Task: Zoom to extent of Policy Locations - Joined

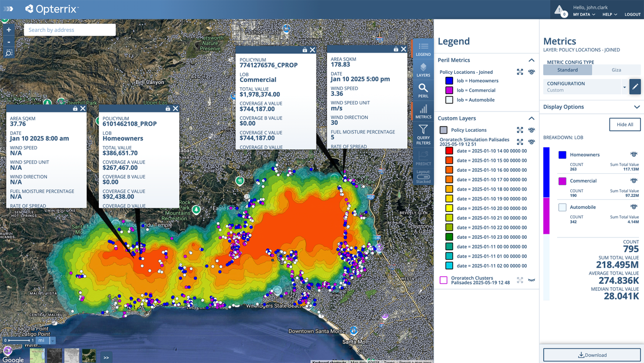Action: (x=520, y=72)
